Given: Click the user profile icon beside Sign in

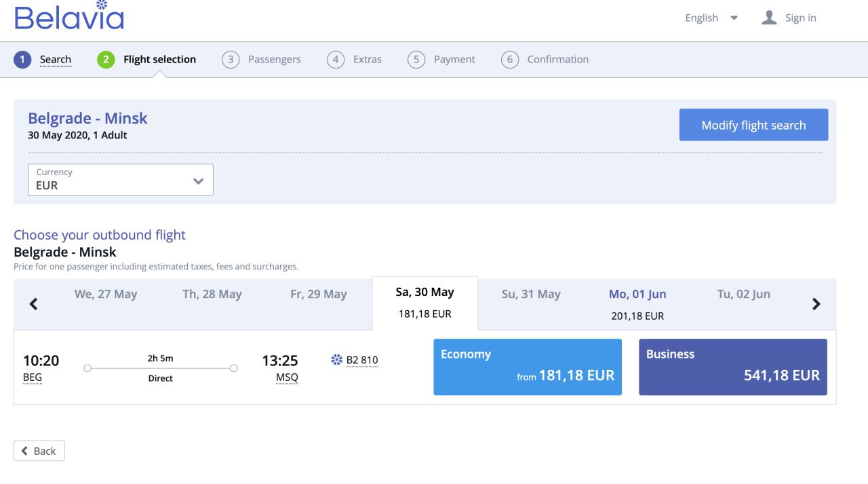Looking at the screenshot, I should click(x=769, y=18).
